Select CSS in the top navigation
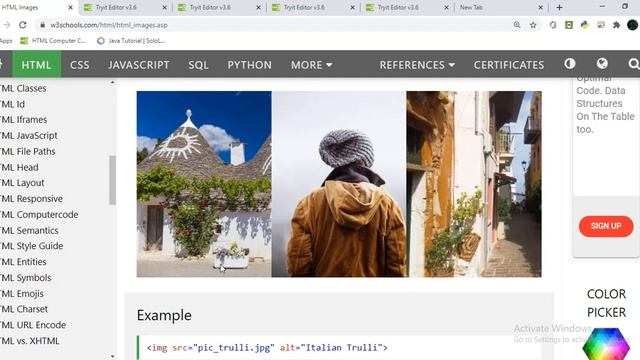This screenshot has width=640, height=360. coord(80,64)
